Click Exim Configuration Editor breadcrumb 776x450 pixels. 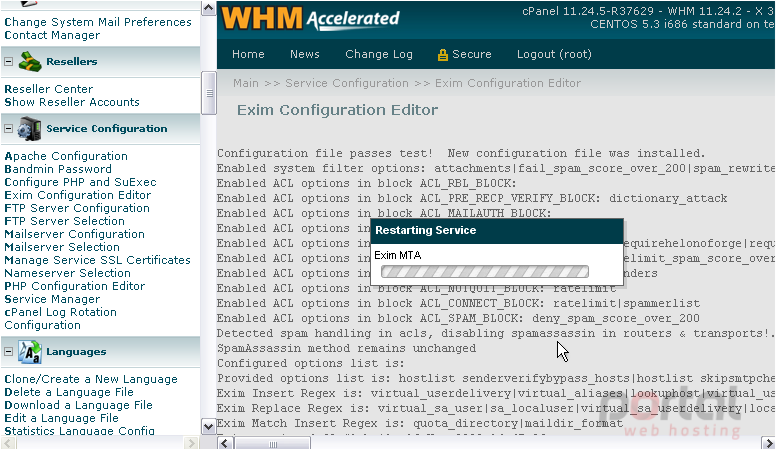click(508, 83)
